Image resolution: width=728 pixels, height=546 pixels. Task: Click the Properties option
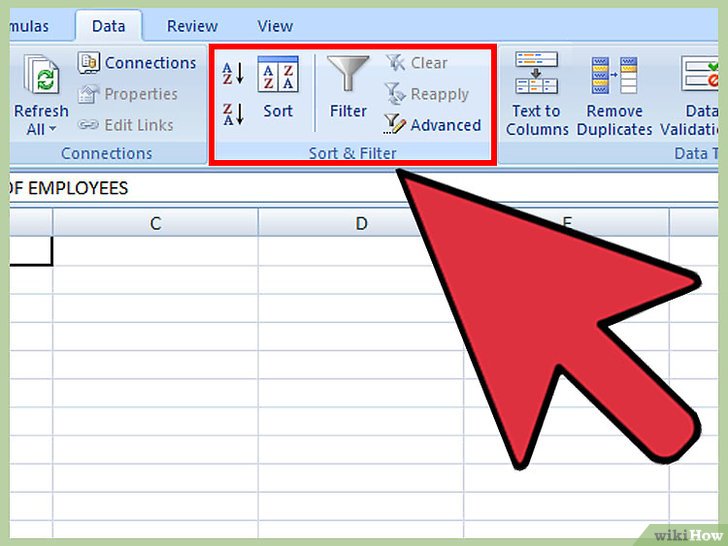click(x=128, y=94)
